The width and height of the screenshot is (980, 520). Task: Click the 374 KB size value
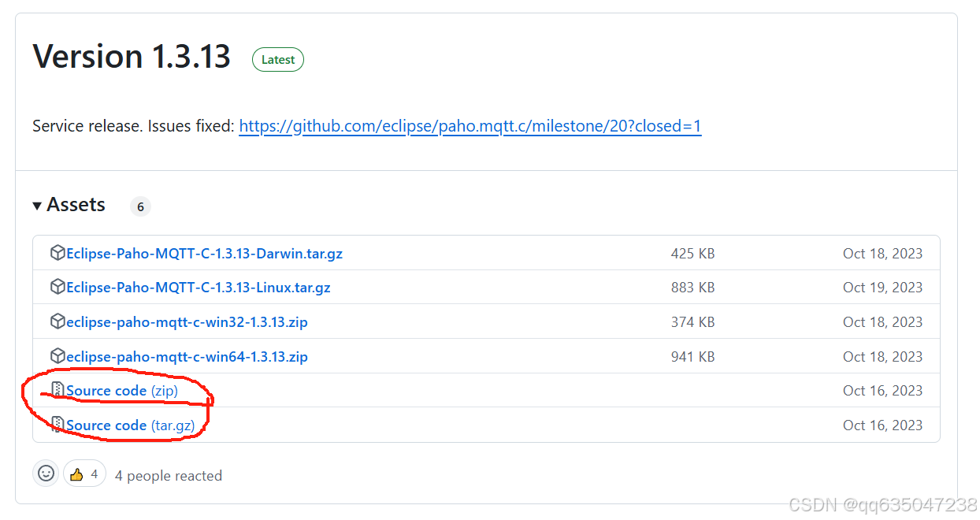pos(693,322)
